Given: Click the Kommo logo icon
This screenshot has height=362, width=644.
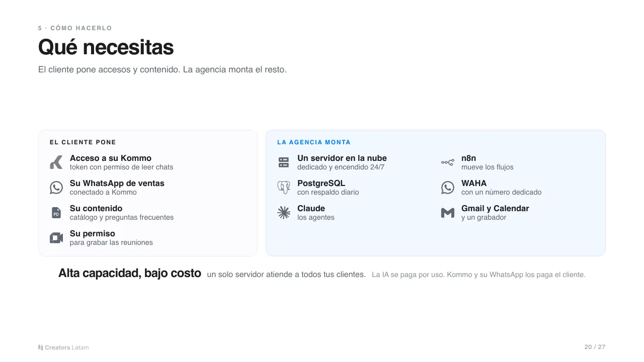Looking at the screenshot, I should pos(56,162).
